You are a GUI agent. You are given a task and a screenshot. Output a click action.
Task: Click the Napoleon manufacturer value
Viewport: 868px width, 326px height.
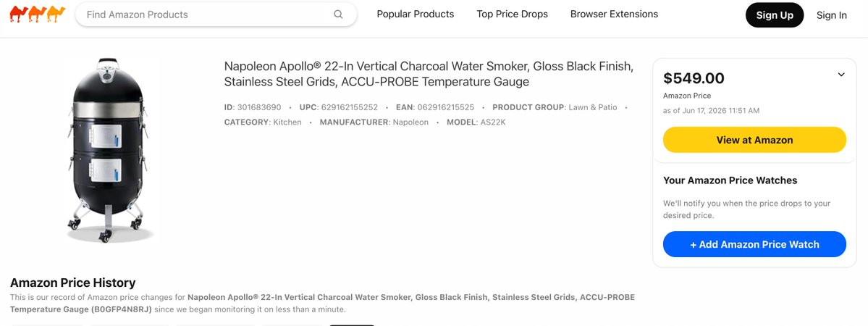(x=410, y=122)
